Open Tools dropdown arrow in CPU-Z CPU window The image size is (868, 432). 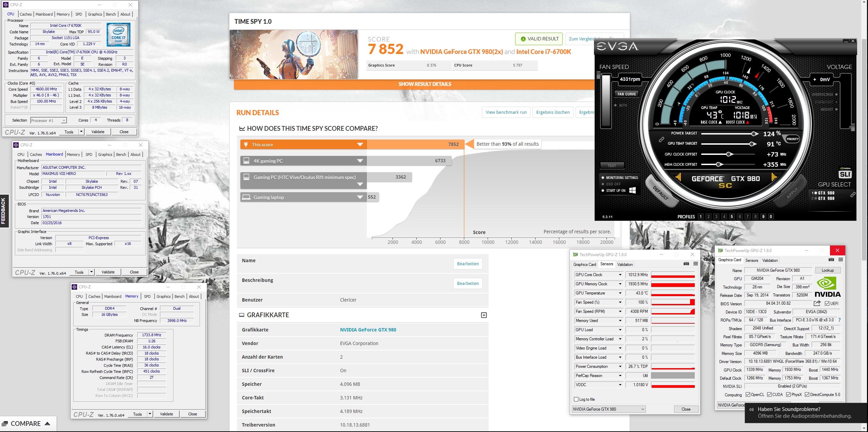(81, 132)
